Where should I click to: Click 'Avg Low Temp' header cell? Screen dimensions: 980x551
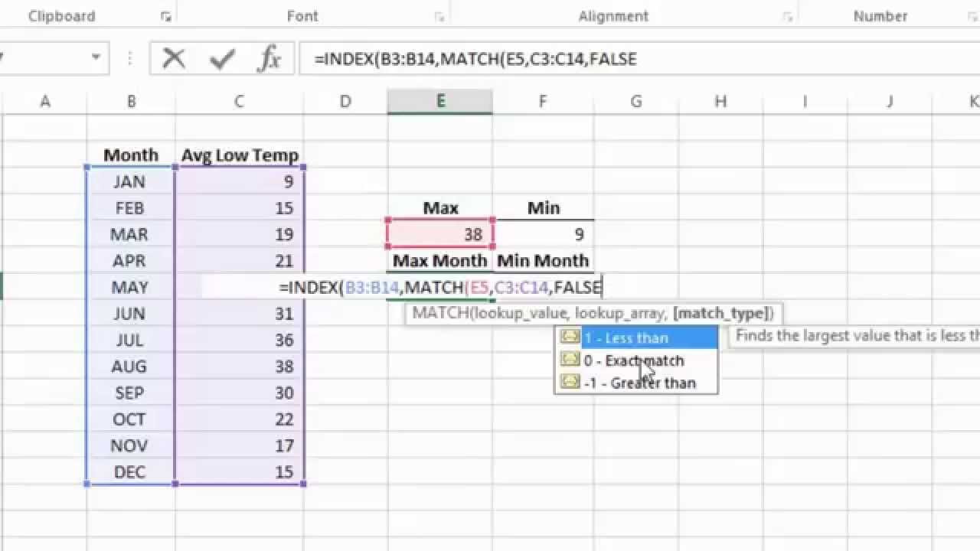[240, 155]
